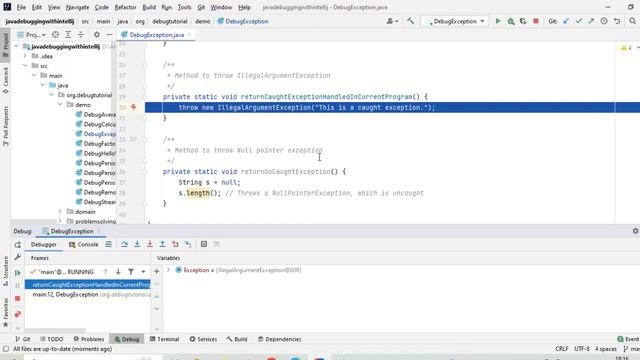Select the main:12, DebugException stack frame

[x=87, y=294]
